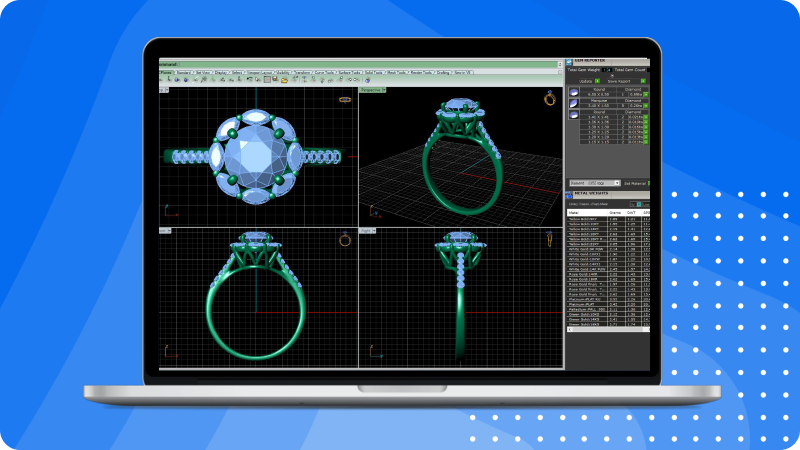Screen dimensions: 800x450
Task: Click the ring thumbnail icon in Front viewport
Action: [x=345, y=239]
